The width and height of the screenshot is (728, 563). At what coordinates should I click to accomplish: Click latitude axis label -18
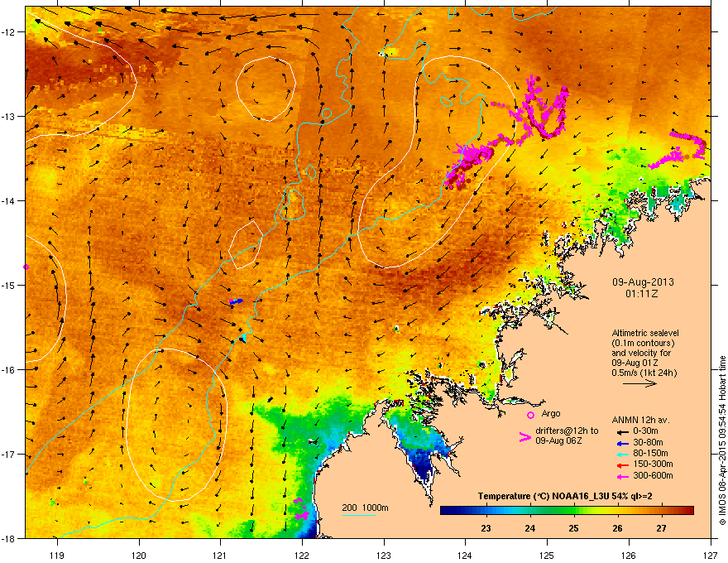(8, 538)
